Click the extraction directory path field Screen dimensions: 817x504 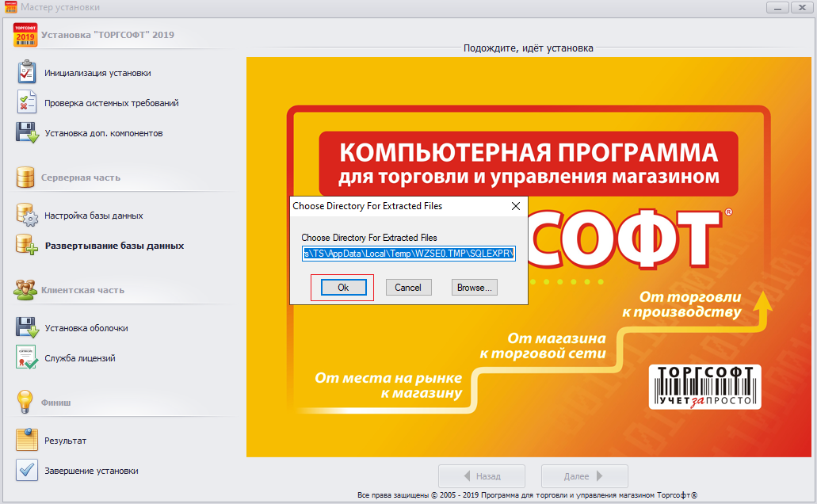coord(409,254)
